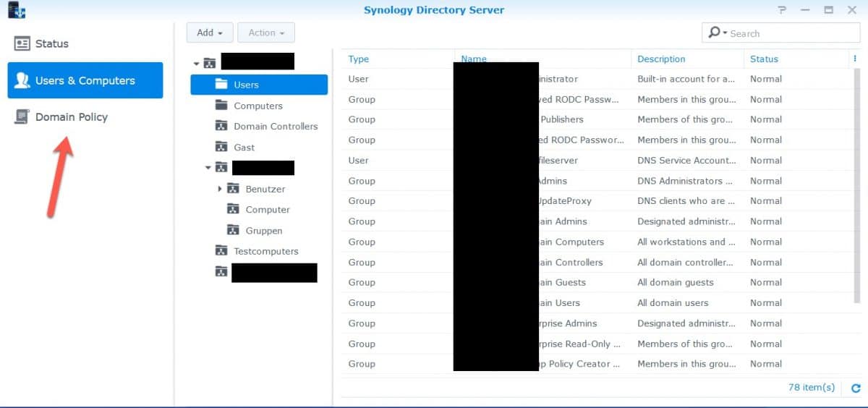Select the "ain Admins" group row
The height and width of the screenshot is (408, 868).
[x=596, y=221]
